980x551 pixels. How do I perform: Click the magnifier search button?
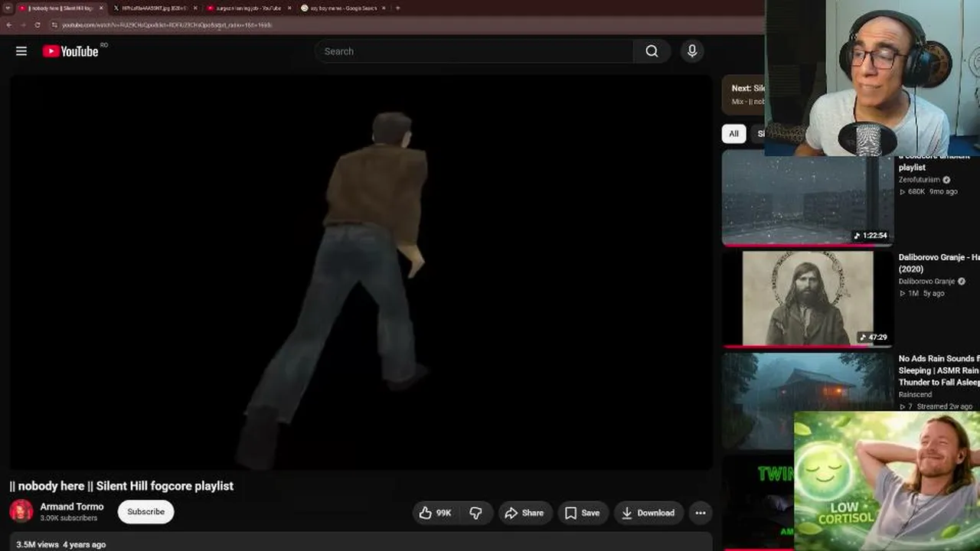click(652, 51)
